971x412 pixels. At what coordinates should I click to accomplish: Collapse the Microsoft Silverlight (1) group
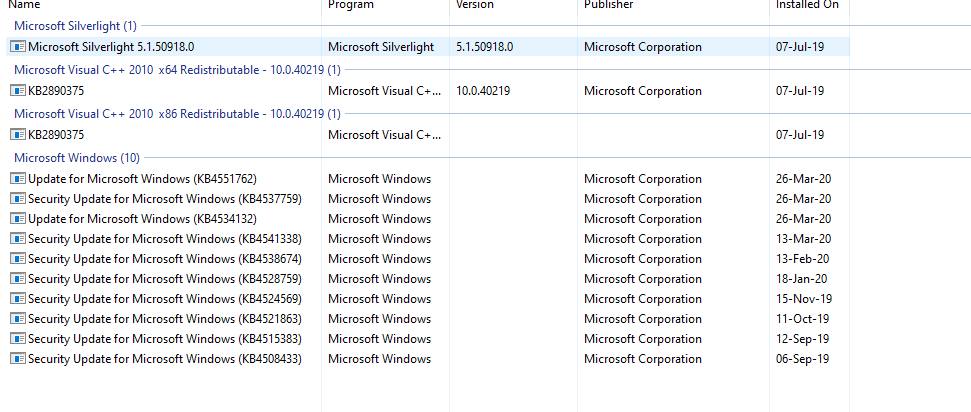75,26
